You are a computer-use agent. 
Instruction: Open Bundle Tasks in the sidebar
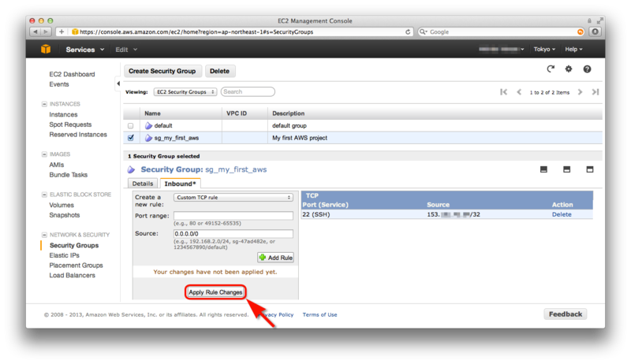point(69,175)
